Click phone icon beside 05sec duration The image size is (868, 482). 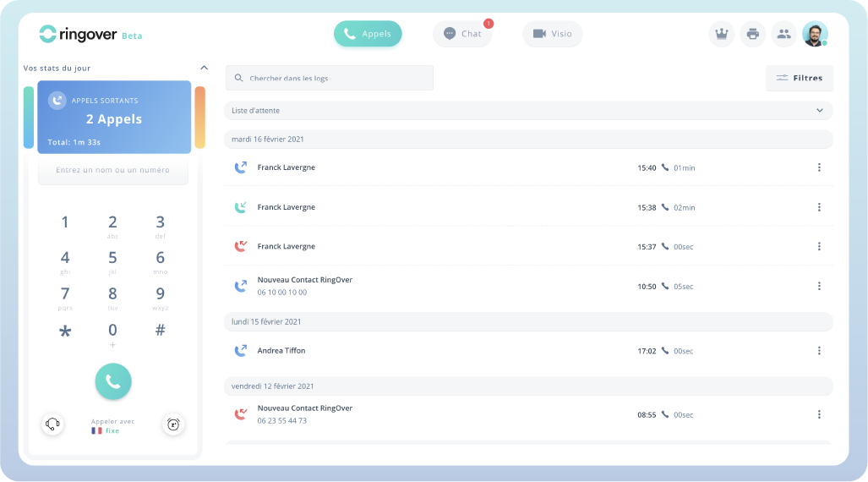(x=665, y=287)
